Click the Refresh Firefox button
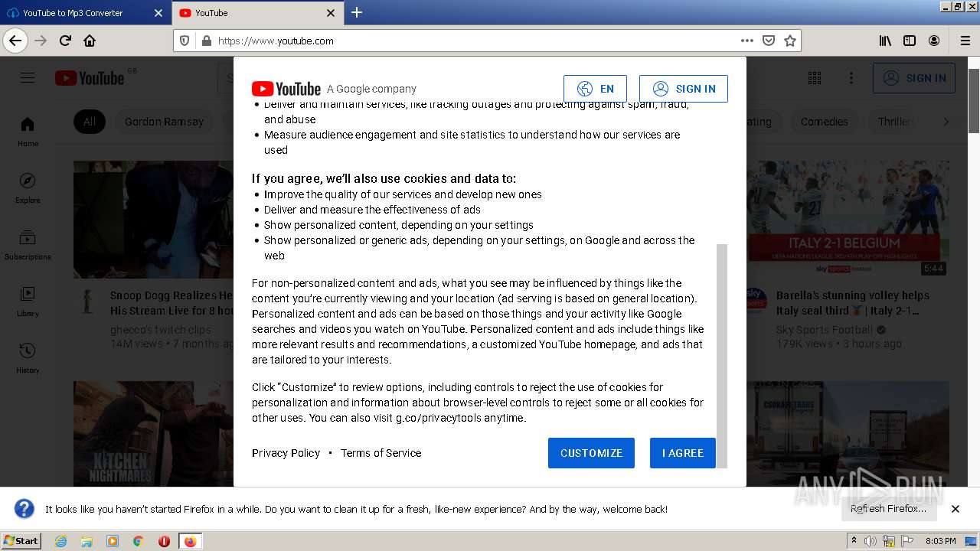This screenshot has width=980, height=551. pos(888,509)
